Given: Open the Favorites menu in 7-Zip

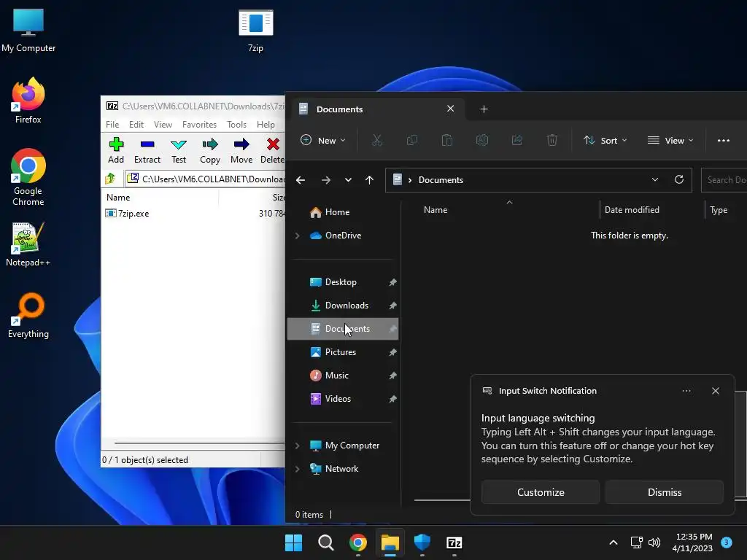Looking at the screenshot, I should pos(200,124).
